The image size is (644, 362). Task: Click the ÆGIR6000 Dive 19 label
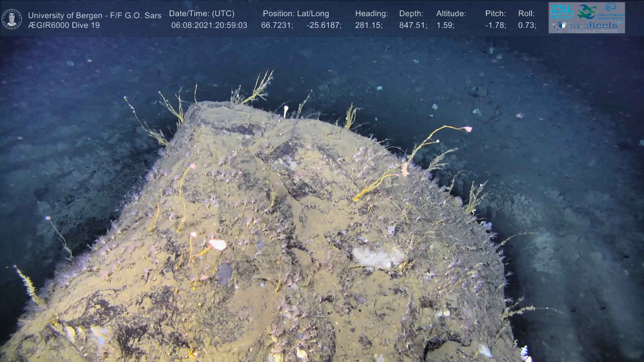(x=64, y=25)
